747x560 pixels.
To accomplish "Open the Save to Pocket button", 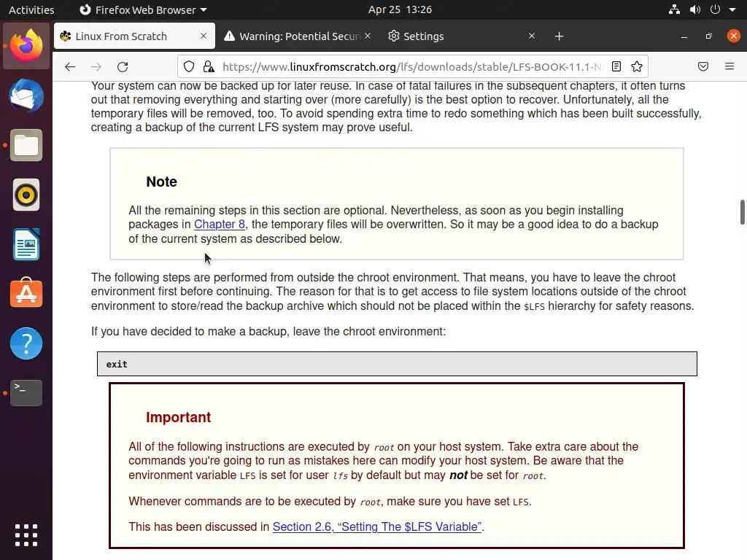I will [x=703, y=66].
